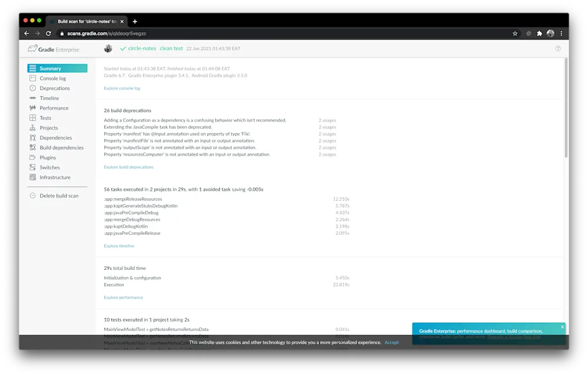Click the ':app:mergeDebugResources' task row

pyautogui.click(x=226, y=219)
